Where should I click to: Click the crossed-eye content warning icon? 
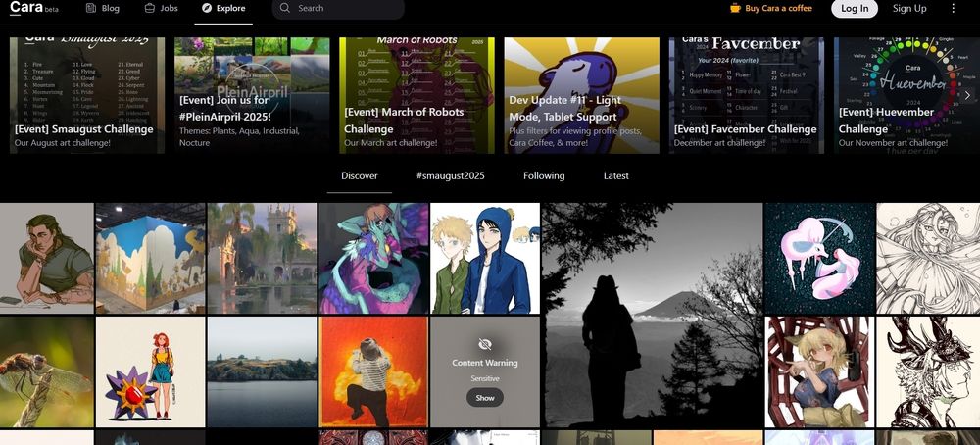pos(484,344)
